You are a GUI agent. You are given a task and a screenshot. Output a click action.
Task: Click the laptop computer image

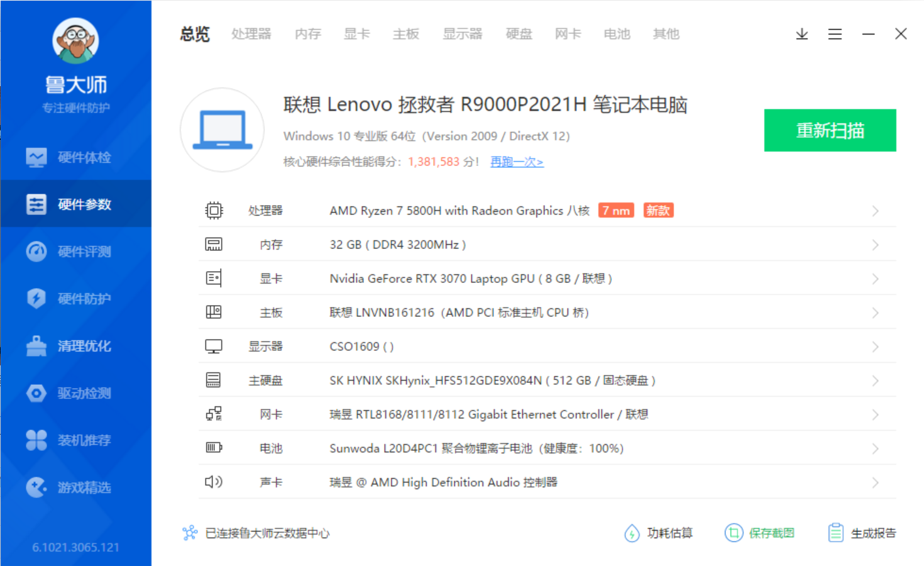(x=223, y=130)
